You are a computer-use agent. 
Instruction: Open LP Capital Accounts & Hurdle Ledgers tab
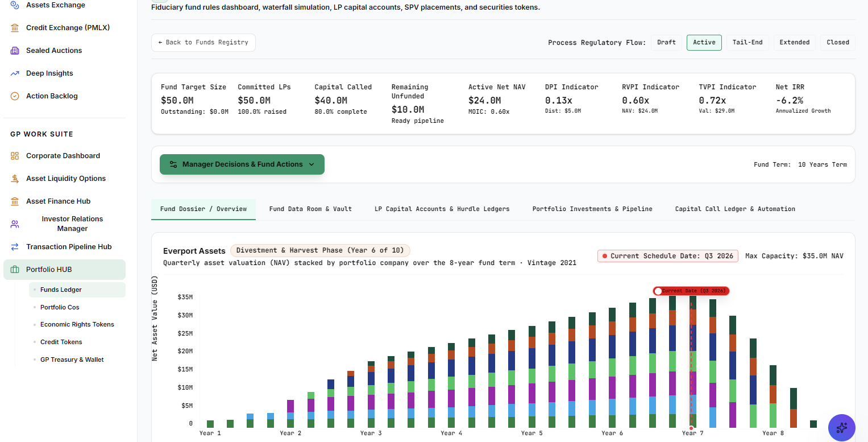[442, 209]
